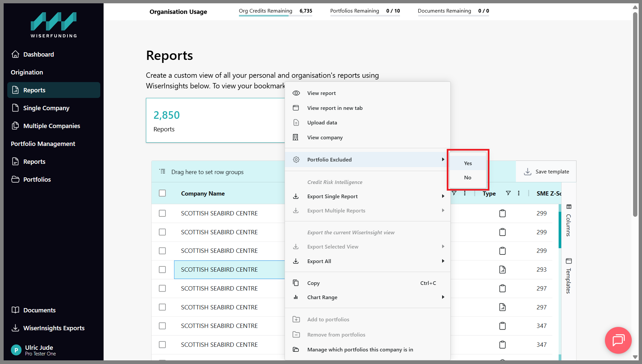Click the Single Company page icon
Screen dimensions: 642x364
[15, 108]
